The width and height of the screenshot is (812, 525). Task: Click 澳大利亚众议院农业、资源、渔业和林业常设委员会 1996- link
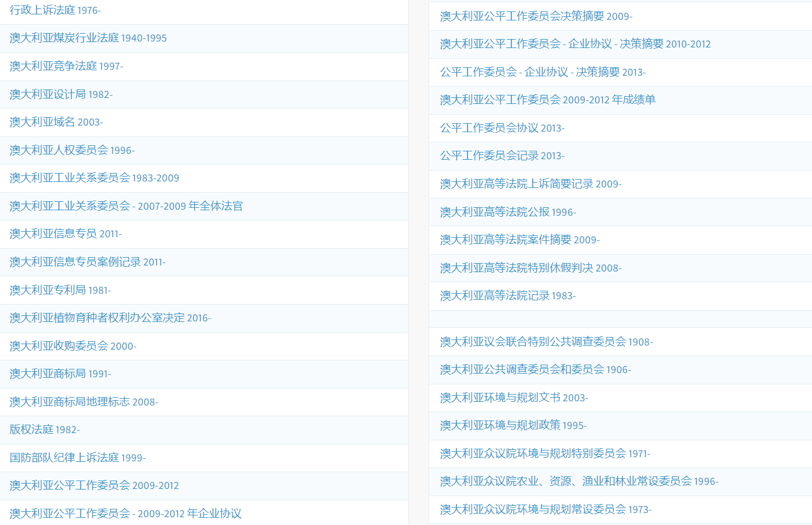(579, 481)
